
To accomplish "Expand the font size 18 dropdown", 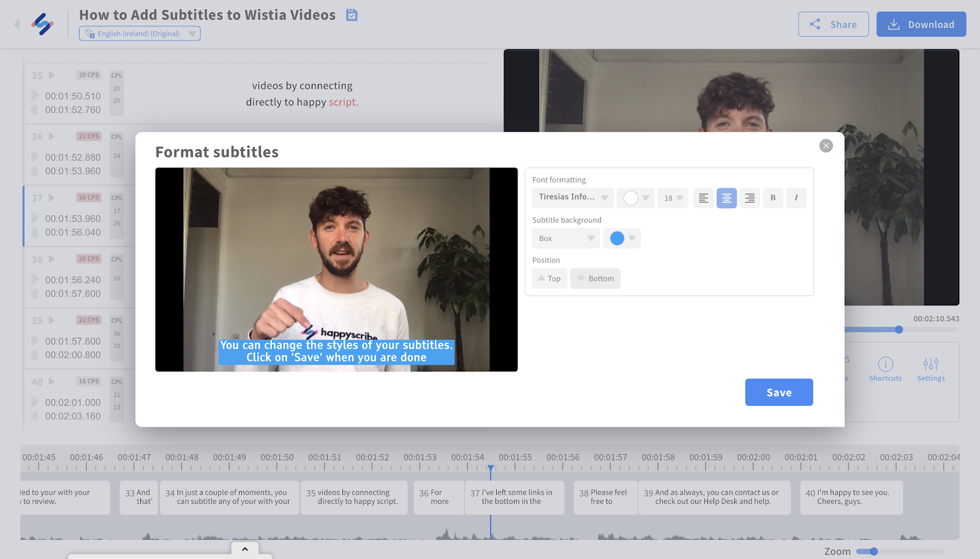I will pyautogui.click(x=673, y=198).
